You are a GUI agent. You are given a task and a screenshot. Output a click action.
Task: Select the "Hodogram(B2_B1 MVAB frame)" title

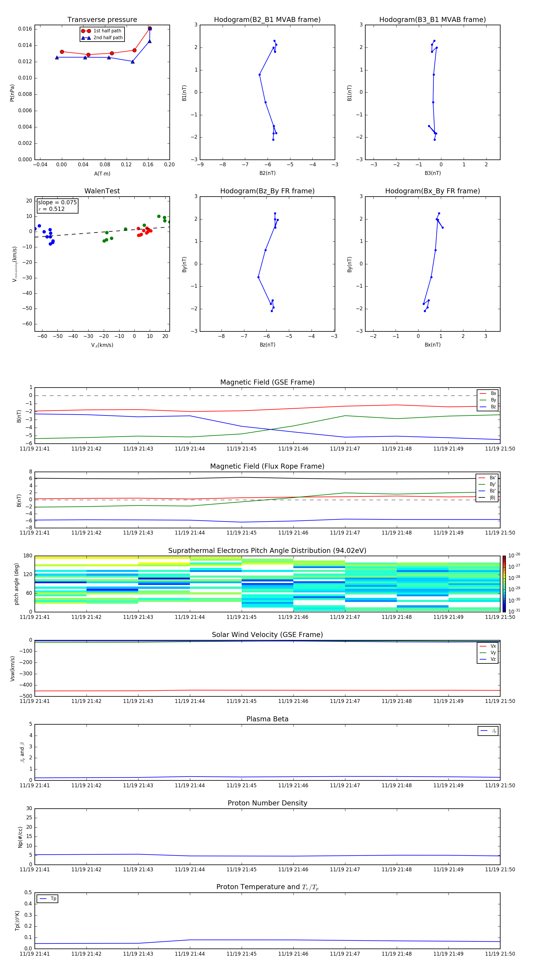coord(267,20)
